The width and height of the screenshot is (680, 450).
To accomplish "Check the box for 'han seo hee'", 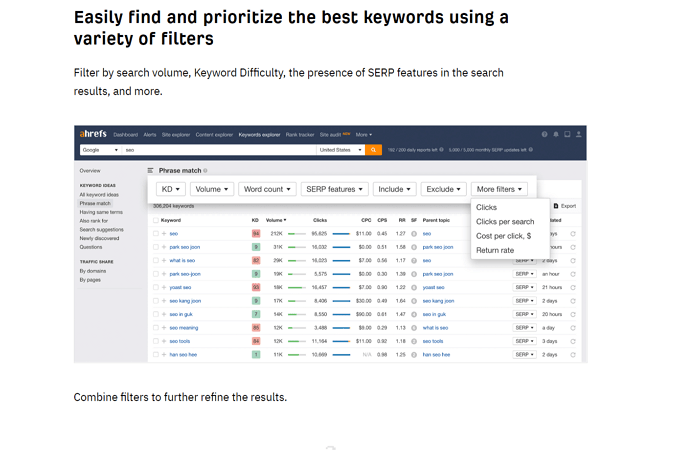I will pos(156,355).
